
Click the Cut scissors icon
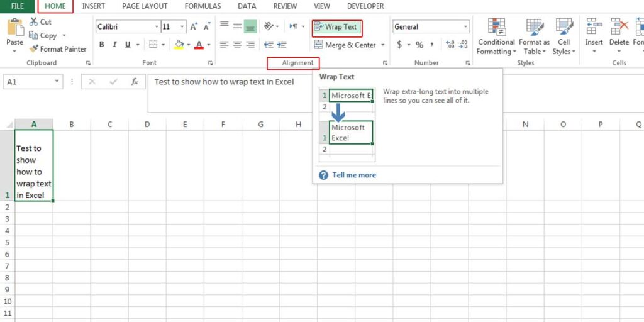tap(33, 22)
